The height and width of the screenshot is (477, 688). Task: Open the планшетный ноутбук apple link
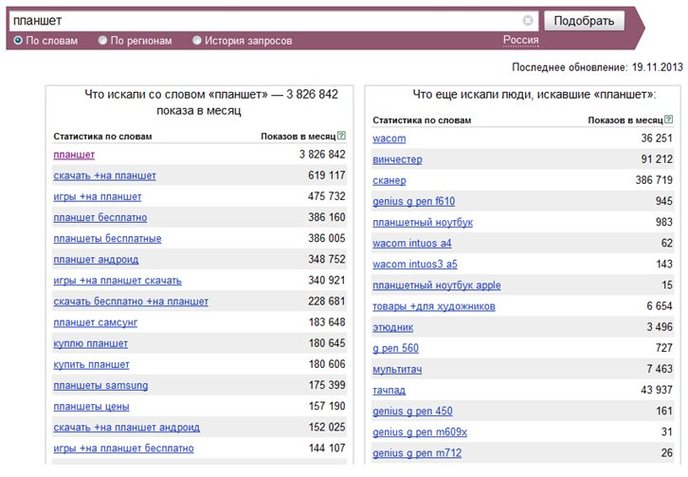click(x=437, y=285)
